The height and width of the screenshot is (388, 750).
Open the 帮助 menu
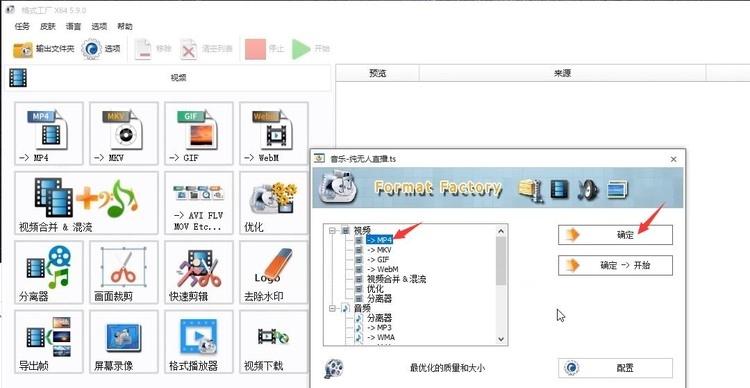click(x=125, y=26)
